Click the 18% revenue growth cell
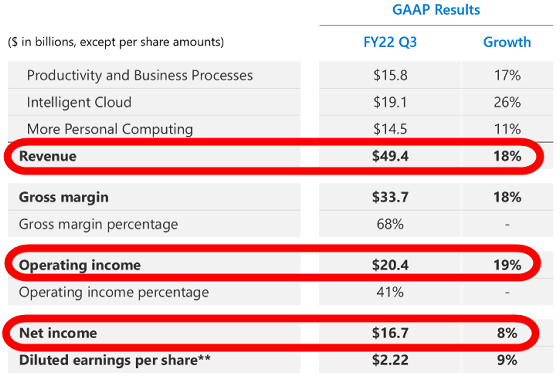 507,156
